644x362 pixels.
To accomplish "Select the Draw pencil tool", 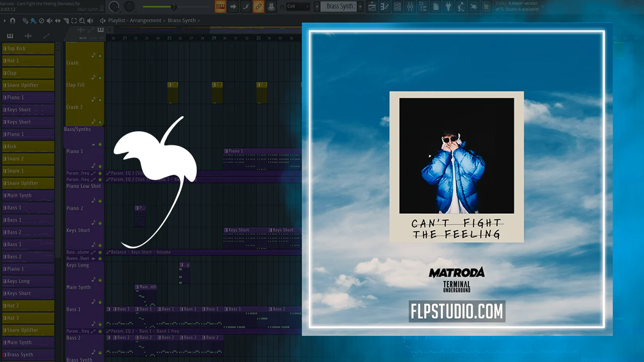I will (x=26, y=21).
